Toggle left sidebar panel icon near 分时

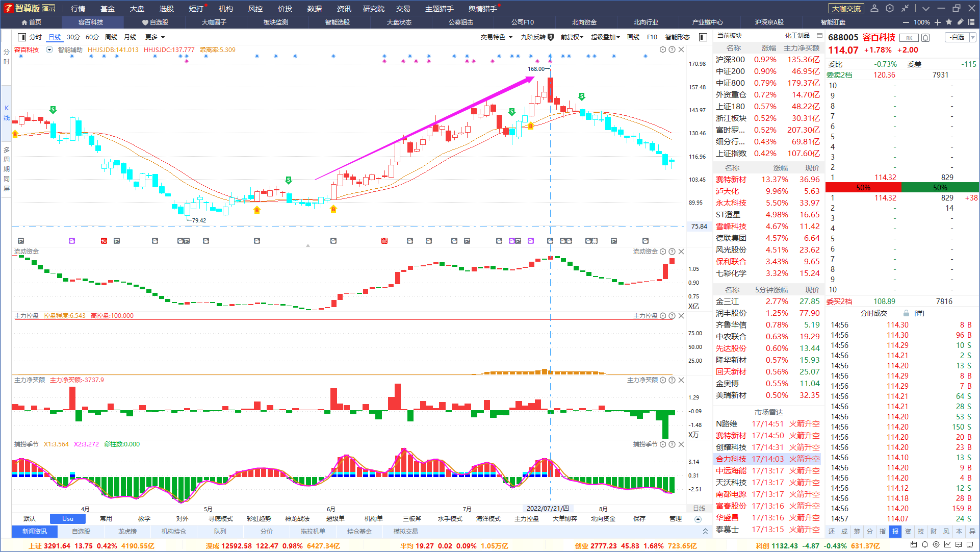tap(22, 37)
